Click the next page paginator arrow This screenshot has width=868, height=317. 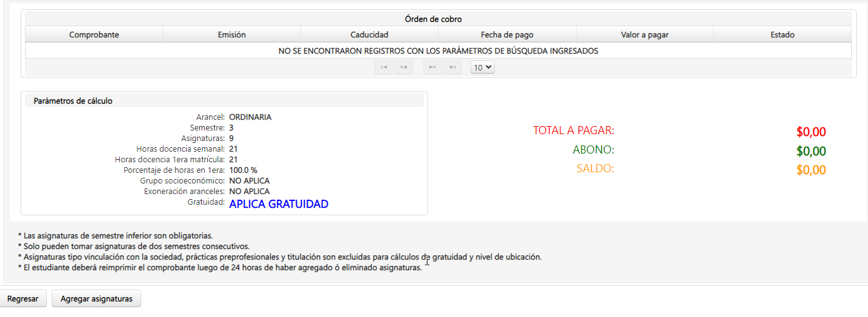(x=432, y=67)
